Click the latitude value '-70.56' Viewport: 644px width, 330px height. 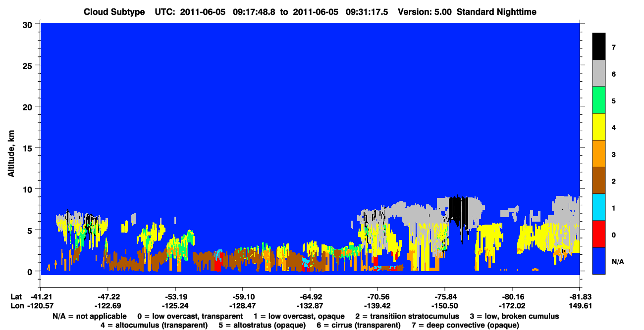tap(377, 296)
